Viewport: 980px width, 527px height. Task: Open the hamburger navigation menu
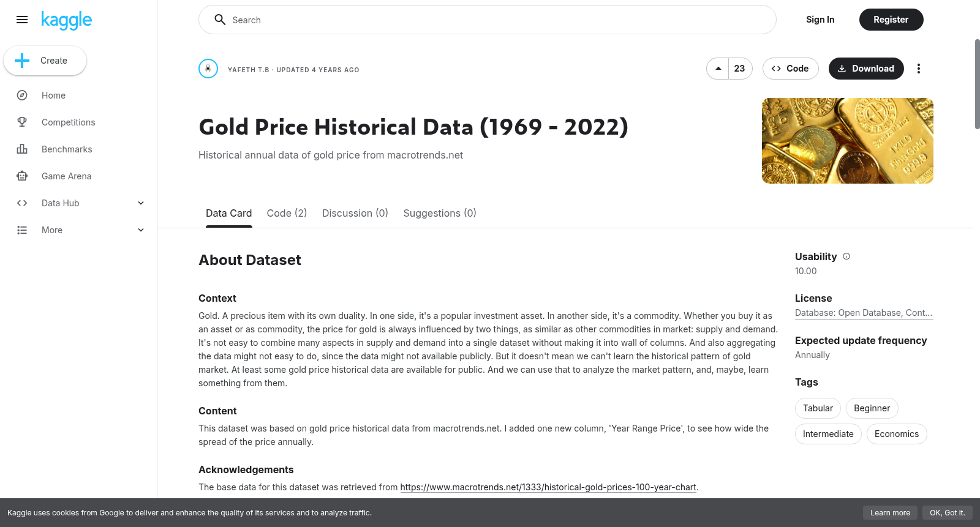pos(22,20)
